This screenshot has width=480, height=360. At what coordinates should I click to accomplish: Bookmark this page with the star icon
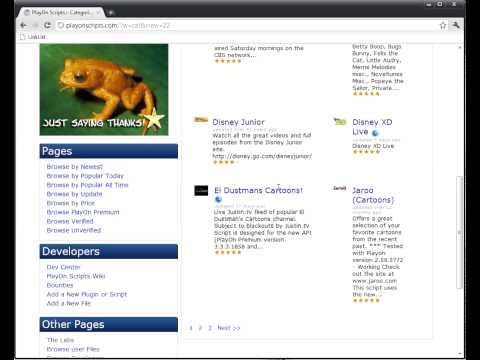click(443, 25)
